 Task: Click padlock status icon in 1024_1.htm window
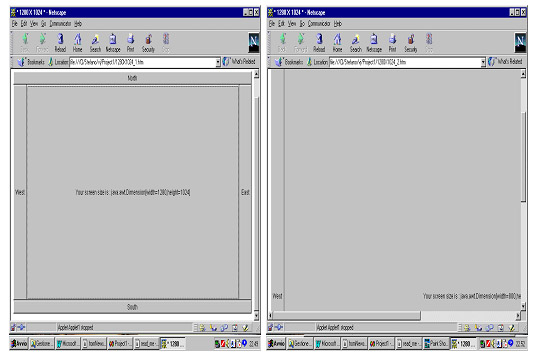tap(13, 327)
